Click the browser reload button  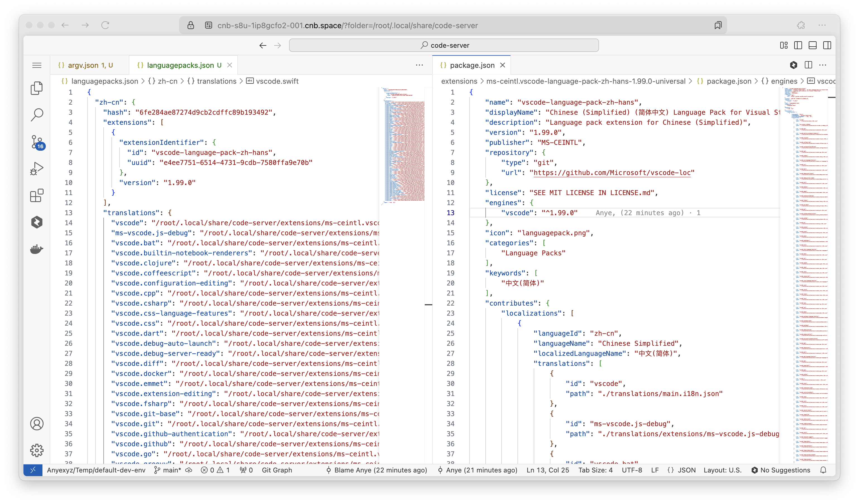click(105, 25)
